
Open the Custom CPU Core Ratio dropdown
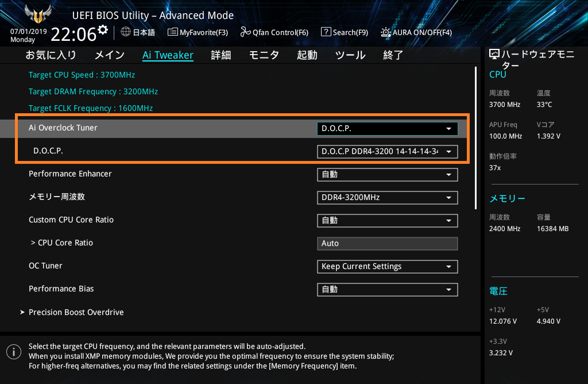click(388, 220)
